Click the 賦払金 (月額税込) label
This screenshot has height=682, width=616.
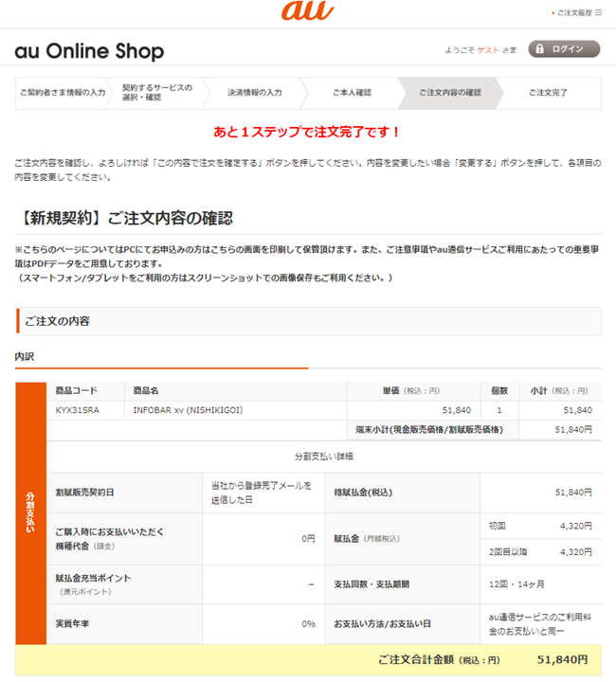tap(367, 538)
